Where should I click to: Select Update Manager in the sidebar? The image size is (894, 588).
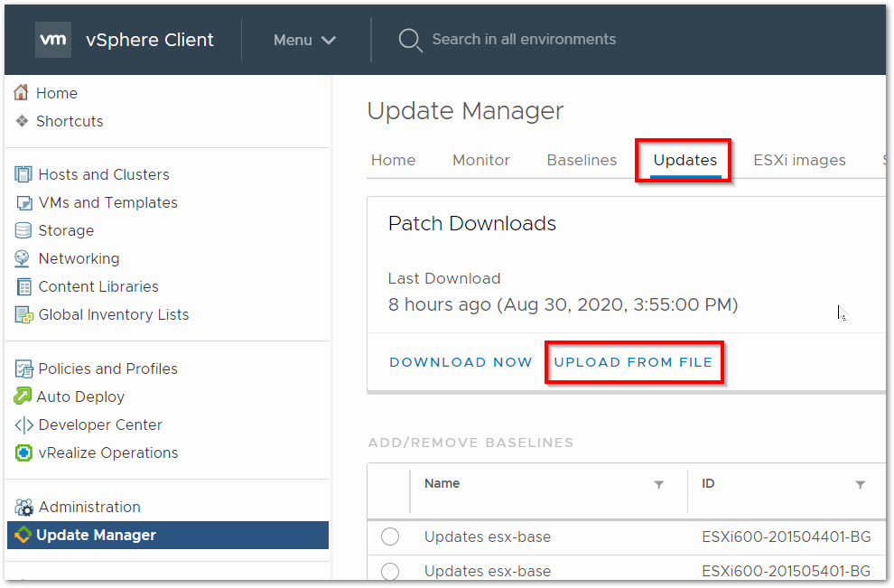[x=168, y=535]
